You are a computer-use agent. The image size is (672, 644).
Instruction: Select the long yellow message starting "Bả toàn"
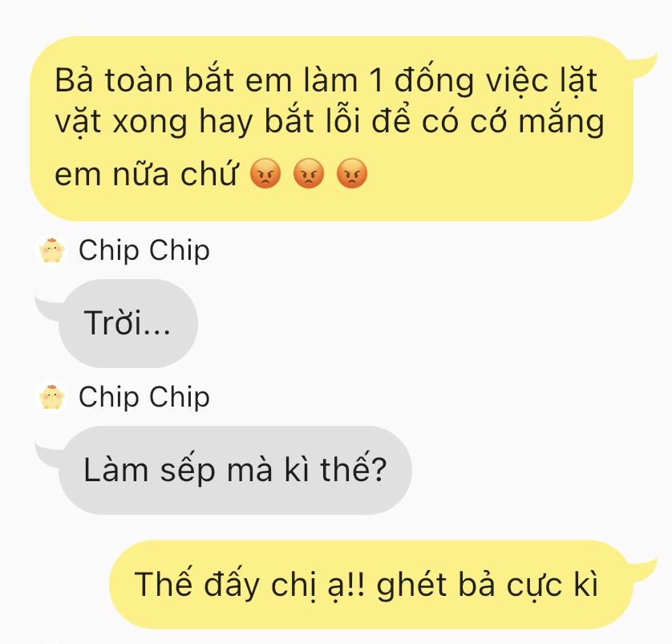[x=332, y=128]
